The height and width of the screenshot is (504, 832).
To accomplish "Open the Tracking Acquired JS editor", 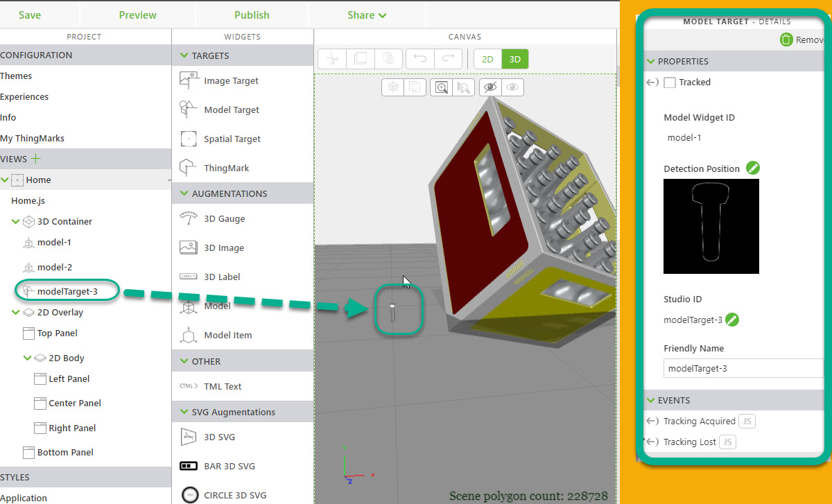I will [746, 421].
